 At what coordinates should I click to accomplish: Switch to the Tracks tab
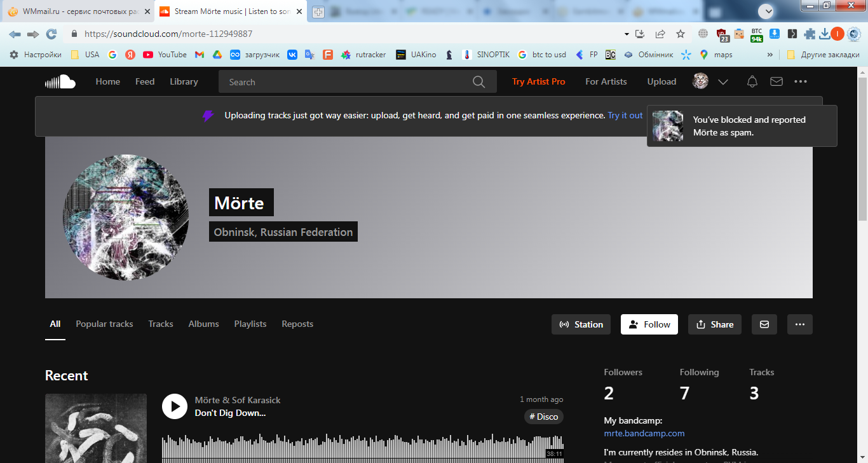pyautogui.click(x=161, y=324)
